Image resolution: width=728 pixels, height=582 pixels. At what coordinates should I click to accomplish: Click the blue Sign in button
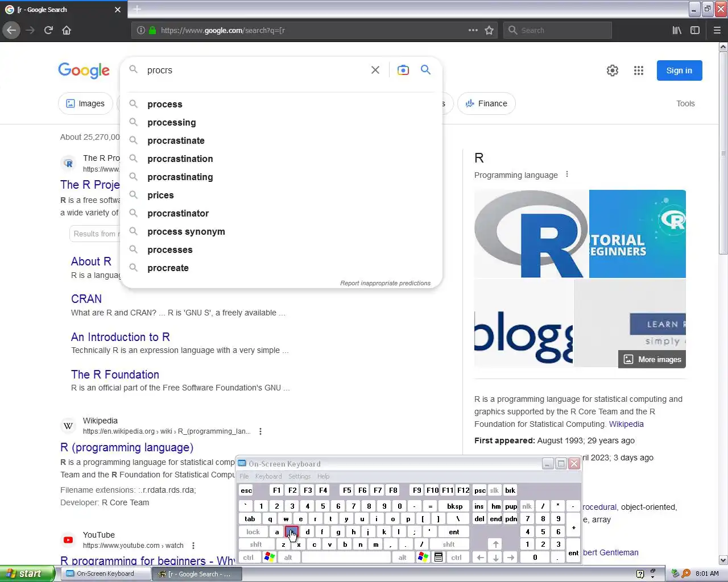click(679, 70)
